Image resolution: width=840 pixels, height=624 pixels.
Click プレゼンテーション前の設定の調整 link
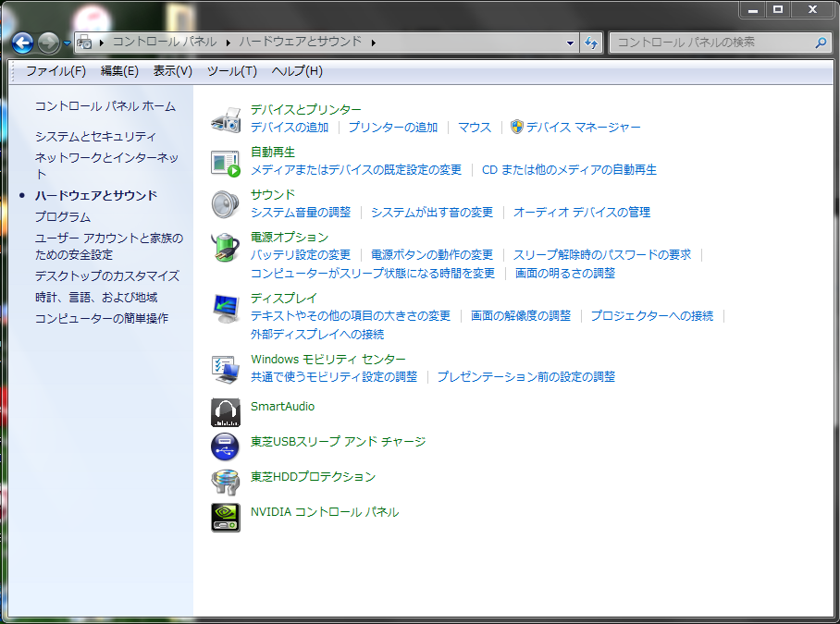pyautogui.click(x=526, y=377)
